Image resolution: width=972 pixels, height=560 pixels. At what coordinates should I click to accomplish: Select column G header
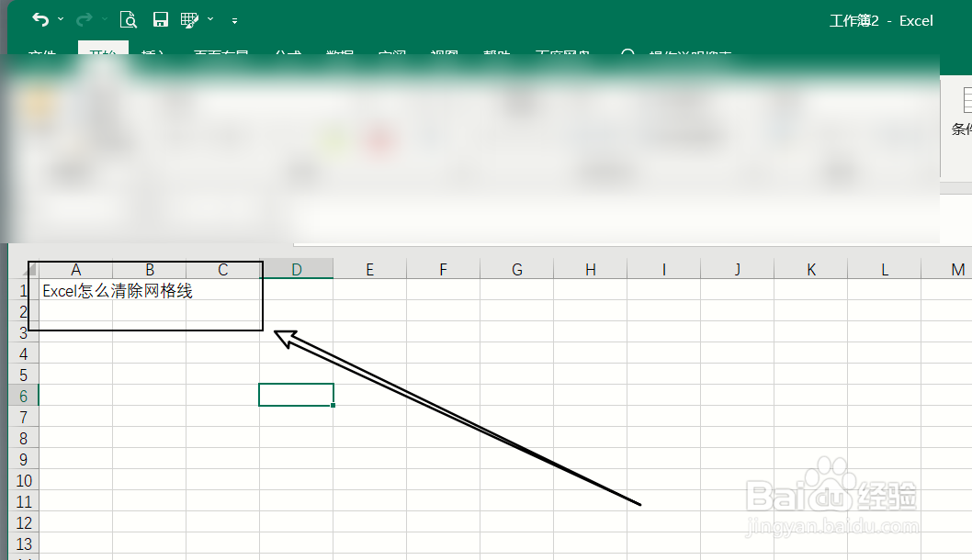(x=517, y=270)
